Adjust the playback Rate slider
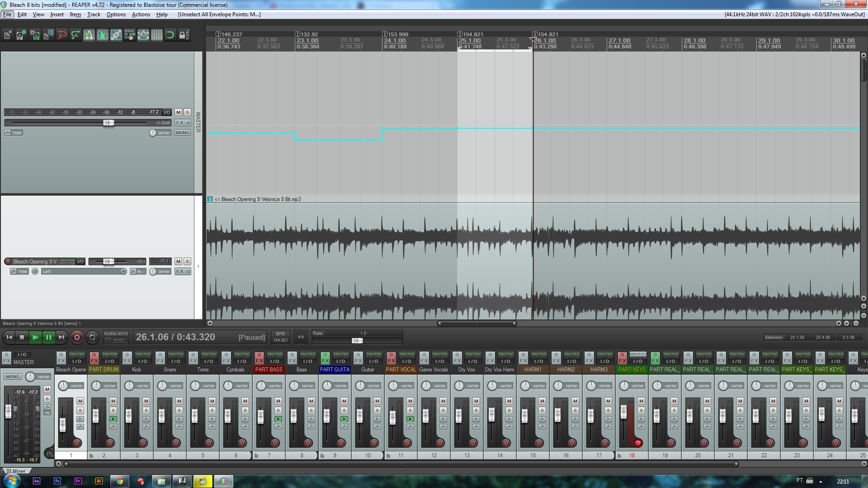 point(357,341)
